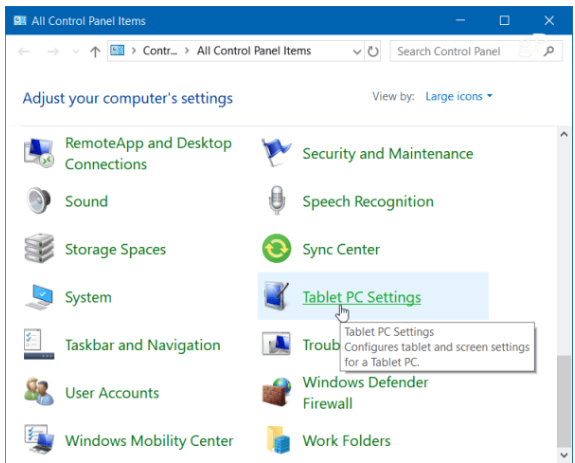Screen dimensions: 575x463
Task: Click the Windows Defender Firewall brick icon
Action: point(277,392)
